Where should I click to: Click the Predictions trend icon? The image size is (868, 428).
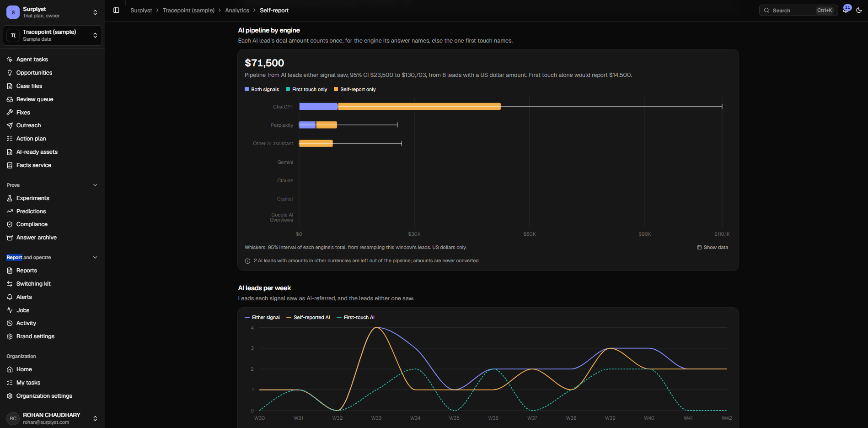pyautogui.click(x=10, y=211)
